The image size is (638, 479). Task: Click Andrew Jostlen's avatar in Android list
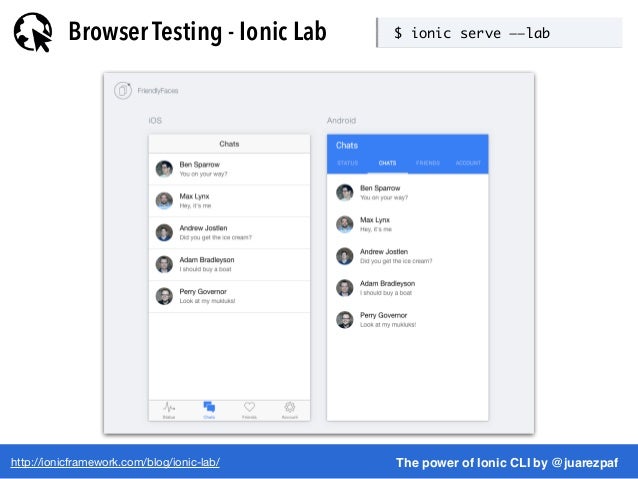click(345, 256)
